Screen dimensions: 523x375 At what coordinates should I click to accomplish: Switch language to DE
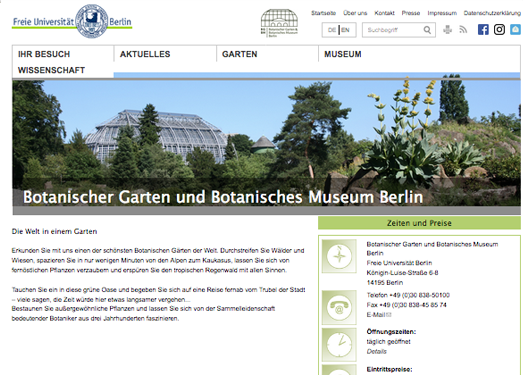(332, 30)
